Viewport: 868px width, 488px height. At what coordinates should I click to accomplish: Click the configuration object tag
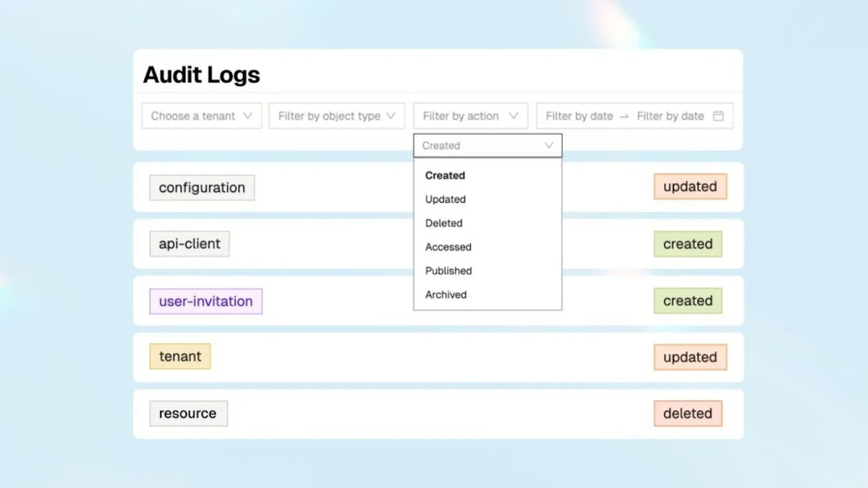202,188
